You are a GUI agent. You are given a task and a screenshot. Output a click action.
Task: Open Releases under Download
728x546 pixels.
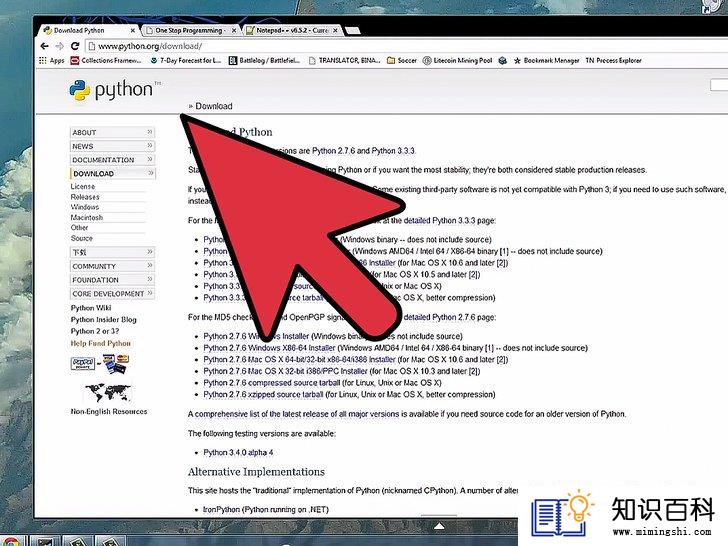85,197
